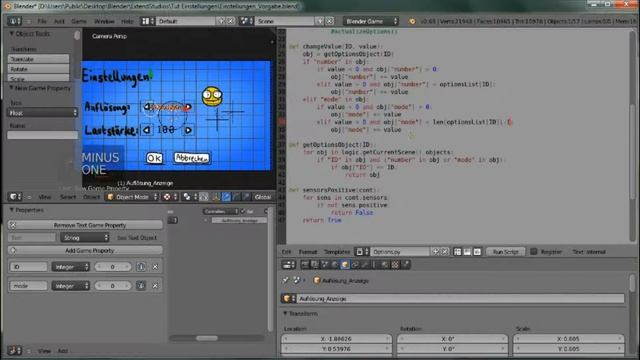Open the Modifiers wrench tab icon

point(365,265)
